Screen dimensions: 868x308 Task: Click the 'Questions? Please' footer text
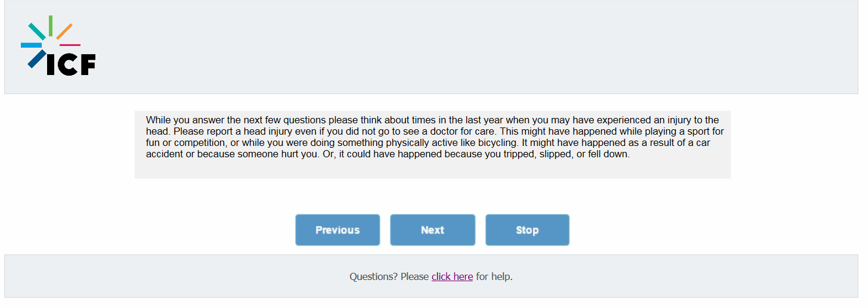389,276
